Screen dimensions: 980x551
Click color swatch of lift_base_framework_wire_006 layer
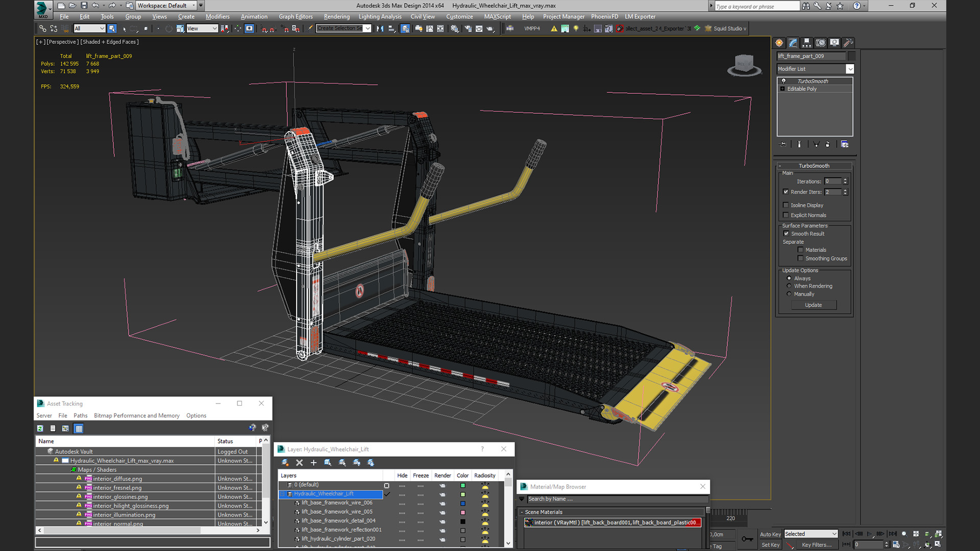(462, 504)
